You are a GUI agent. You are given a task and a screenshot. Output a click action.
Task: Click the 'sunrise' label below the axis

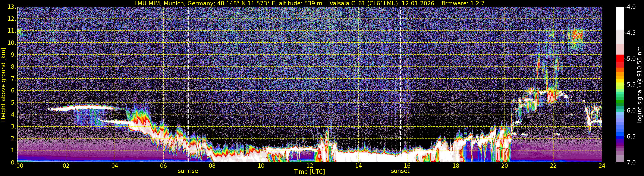click(x=188, y=171)
